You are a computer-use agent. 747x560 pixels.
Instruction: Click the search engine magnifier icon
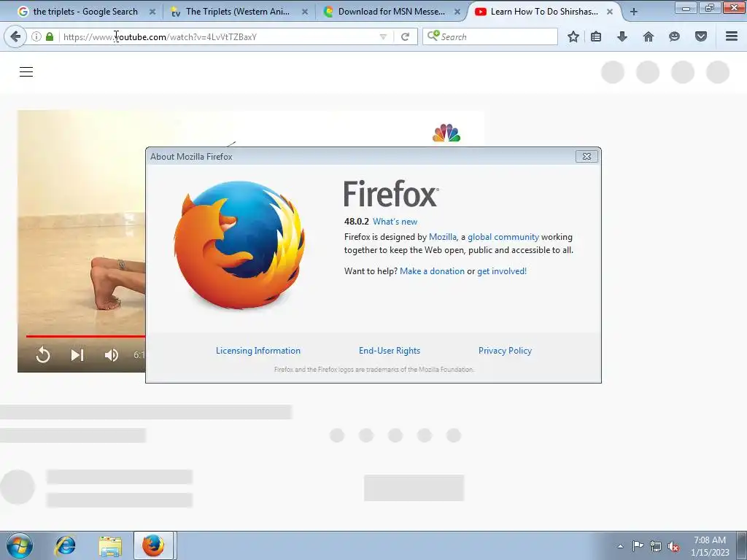(x=433, y=36)
